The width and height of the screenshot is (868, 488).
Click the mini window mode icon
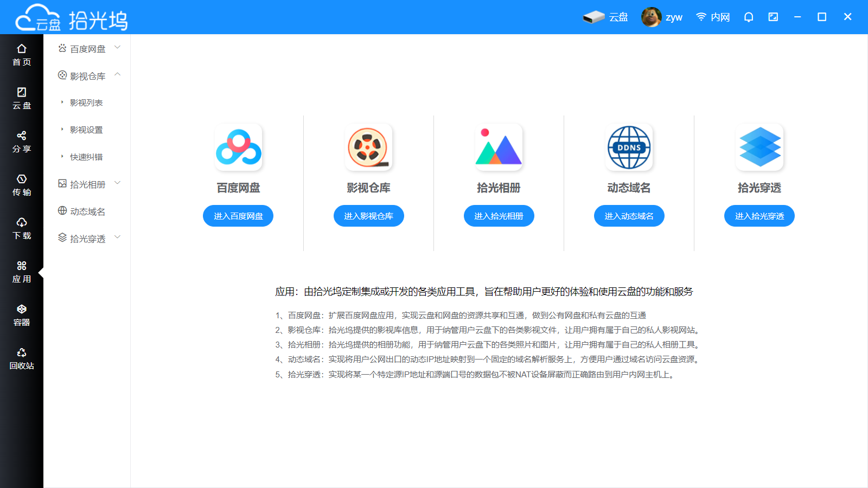tap(773, 17)
